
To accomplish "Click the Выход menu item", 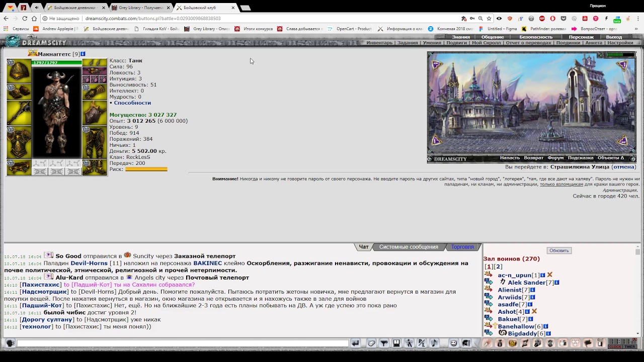I will pos(614,37).
